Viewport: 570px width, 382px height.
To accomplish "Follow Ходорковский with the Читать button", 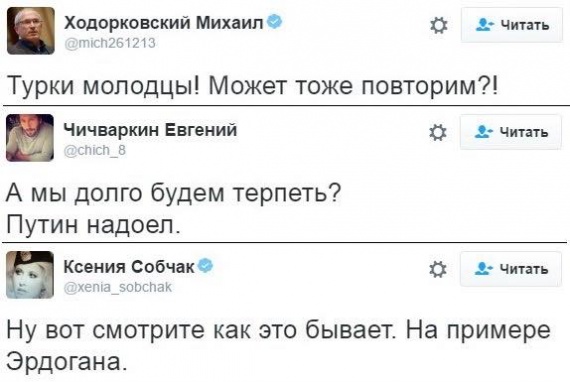I will click(511, 25).
